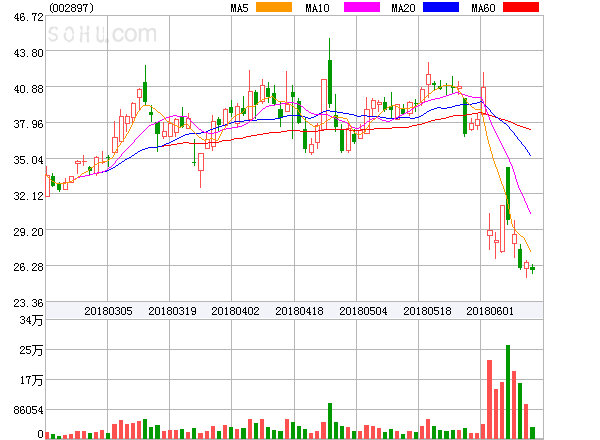Click the 26.28 price axis label
Image resolution: width=600 pixels, height=440 pixels.
(28, 267)
